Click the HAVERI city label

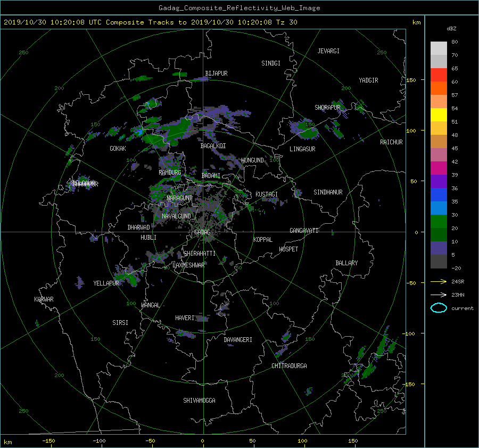[185, 319]
